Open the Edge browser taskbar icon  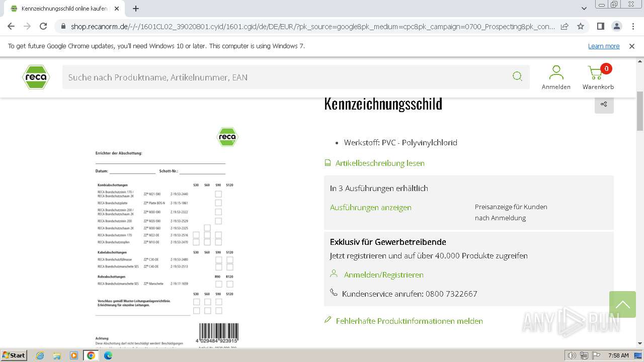tap(108, 355)
